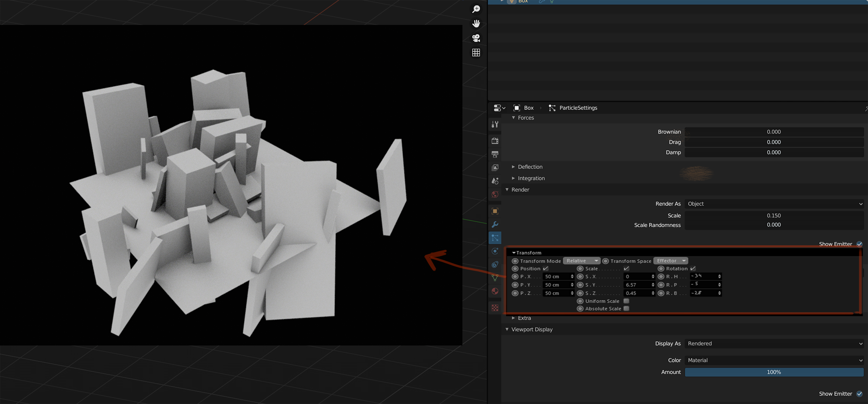Open the Scene properties tab
The width and height of the screenshot is (868, 404).
495,181
